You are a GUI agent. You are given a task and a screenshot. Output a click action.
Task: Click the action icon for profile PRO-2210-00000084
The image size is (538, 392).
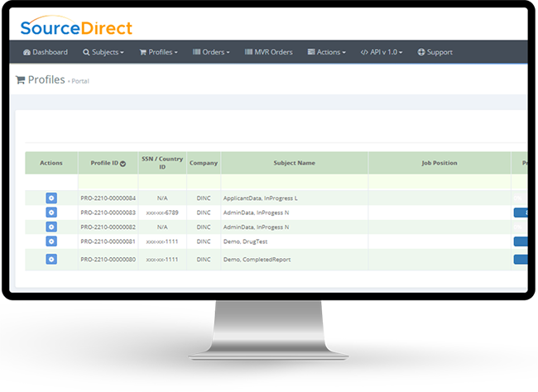point(51,198)
